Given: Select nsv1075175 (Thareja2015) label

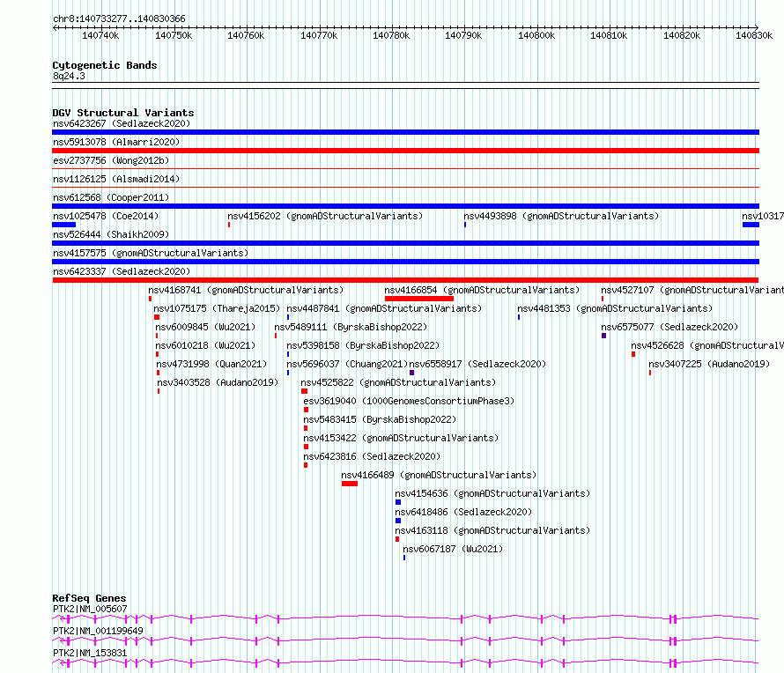Looking at the screenshot, I should [x=217, y=308].
